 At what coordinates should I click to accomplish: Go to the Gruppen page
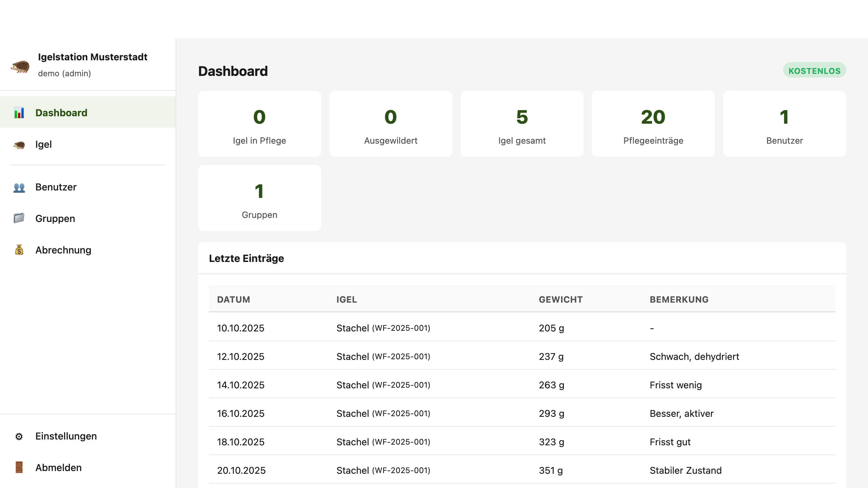pos(55,219)
